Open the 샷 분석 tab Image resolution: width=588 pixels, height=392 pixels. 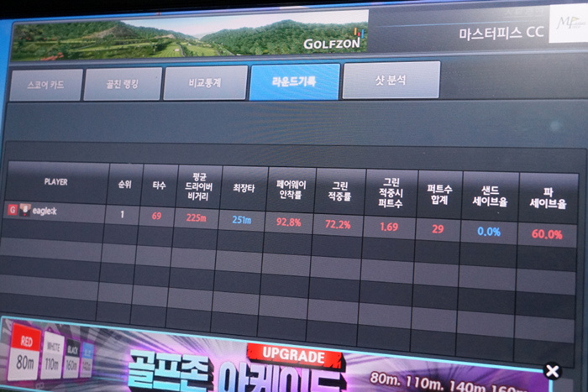tap(391, 80)
